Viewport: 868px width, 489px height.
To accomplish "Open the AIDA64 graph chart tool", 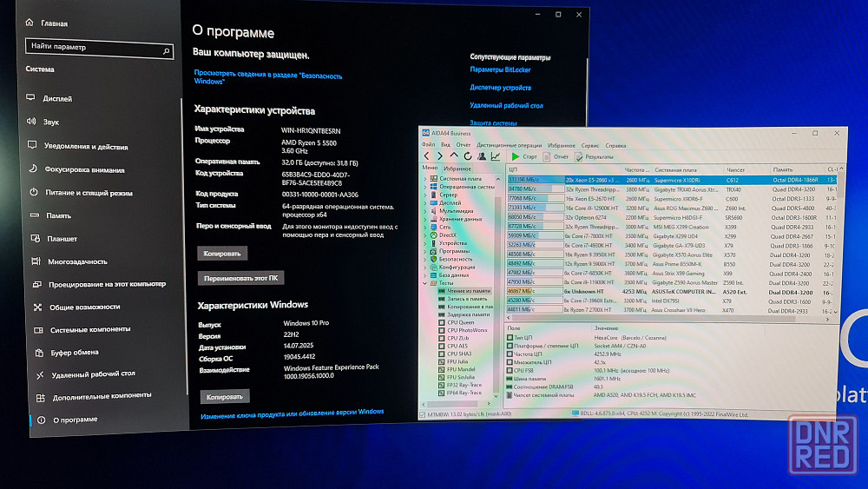I will (x=496, y=156).
